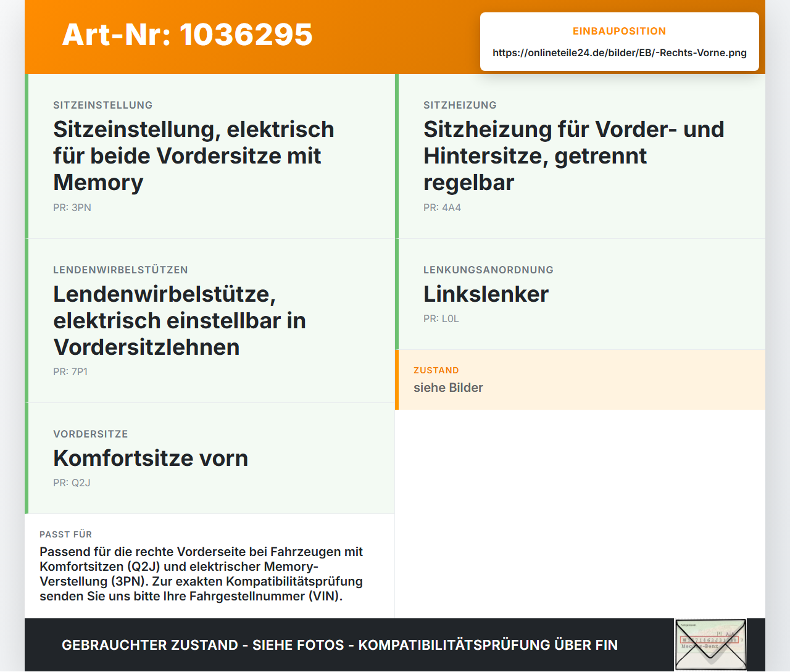Select the Komfortsitze vorn title
This screenshot has height=672, width=790.
(151, 458)
